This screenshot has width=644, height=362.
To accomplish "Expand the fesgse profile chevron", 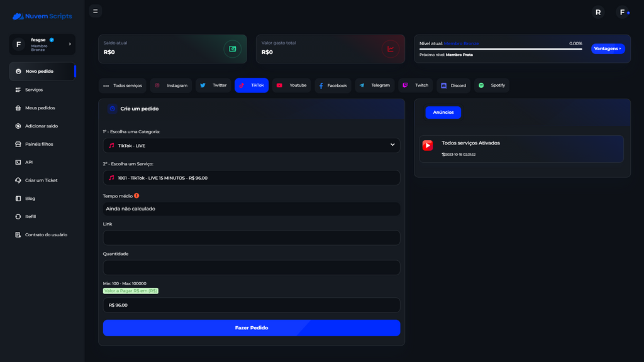I will [70, 44].
